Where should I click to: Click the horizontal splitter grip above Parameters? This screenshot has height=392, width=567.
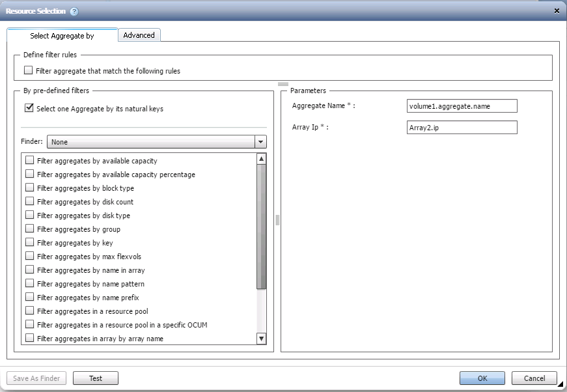coord(283,84)
